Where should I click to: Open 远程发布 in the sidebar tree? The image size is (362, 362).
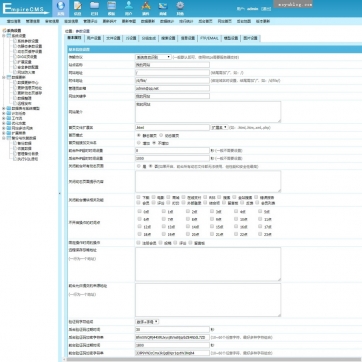tap(24, 103)
